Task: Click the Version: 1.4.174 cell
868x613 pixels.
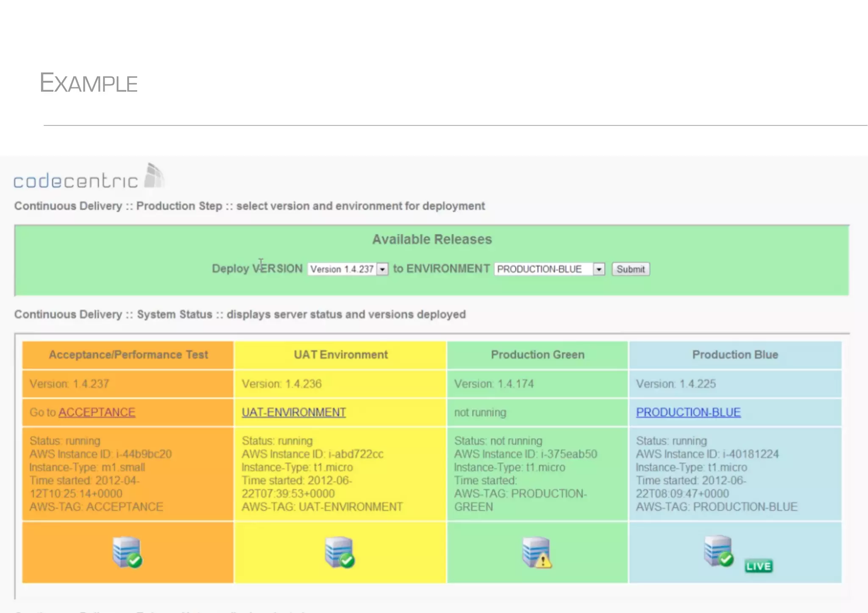Action: point(537,384)
